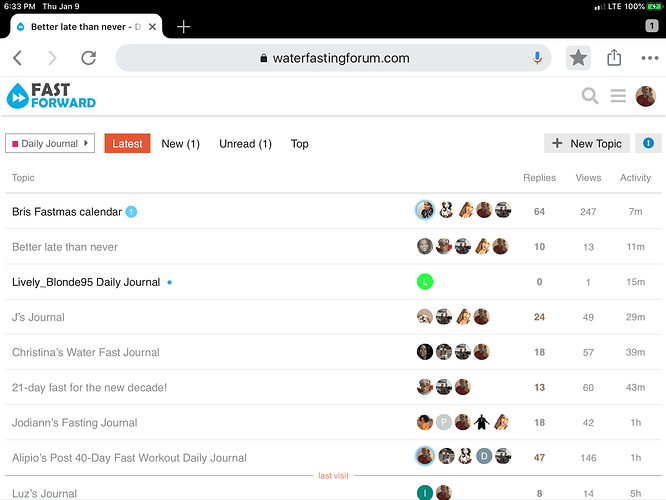The image size is (666, 500).
Task: Click the D avatar in Alipio's row
Action: point(484,456)
